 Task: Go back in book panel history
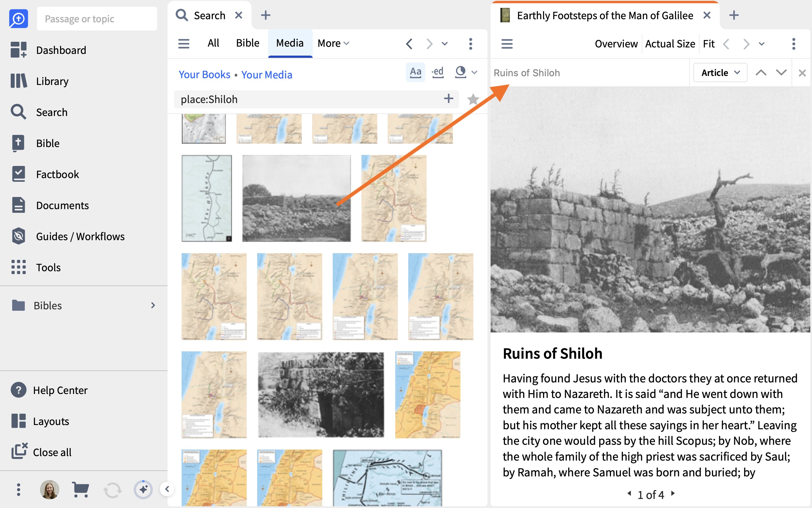tap(726, 44)
